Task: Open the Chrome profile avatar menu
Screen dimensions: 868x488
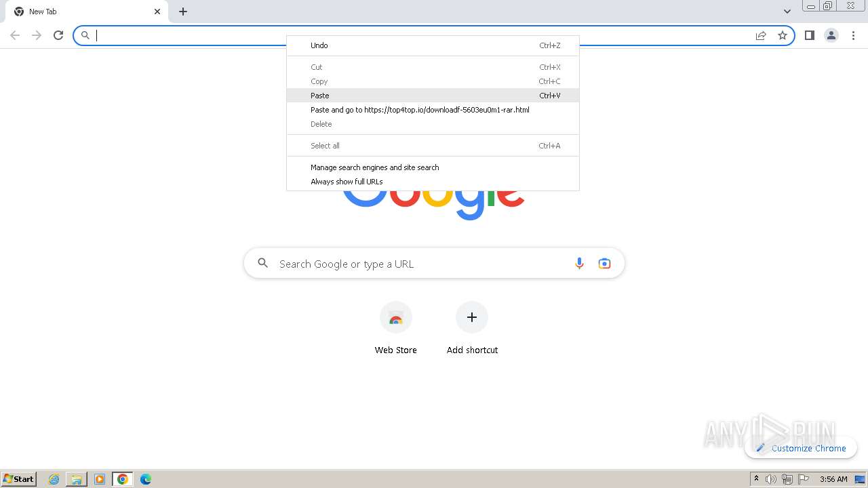Action: (831, 35)
